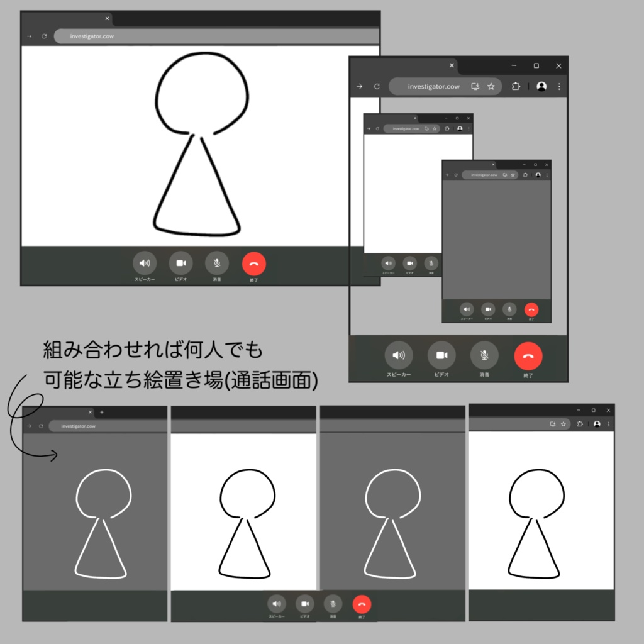This screenshot has height=644, width=644.
Task: Open the three-dot menu in the bottom window
Action: pos(608,425)
